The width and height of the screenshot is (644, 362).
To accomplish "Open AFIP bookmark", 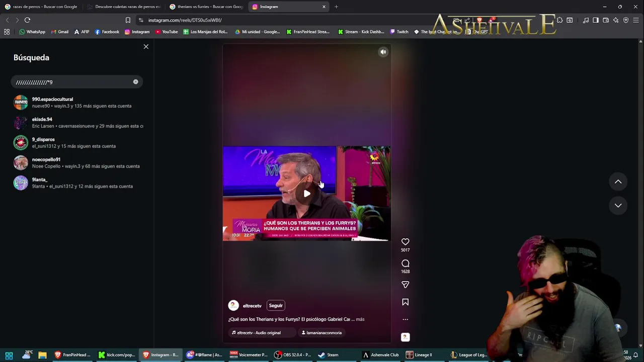I will [x=82, y=32].
